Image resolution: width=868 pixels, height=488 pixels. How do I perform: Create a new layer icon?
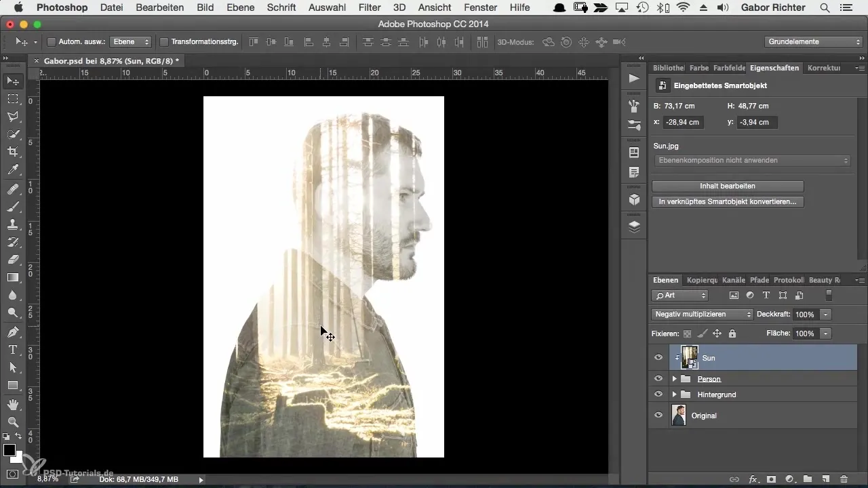pyautogui.click(x=825, y=479)
